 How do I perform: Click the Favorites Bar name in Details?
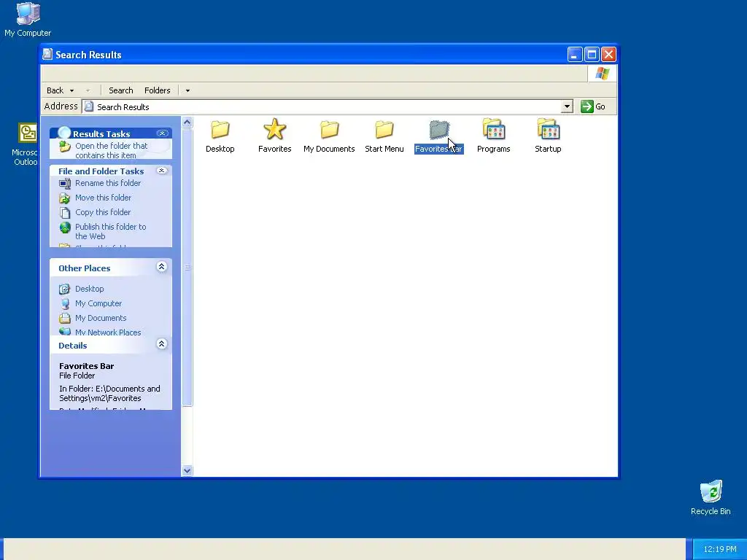86,366
